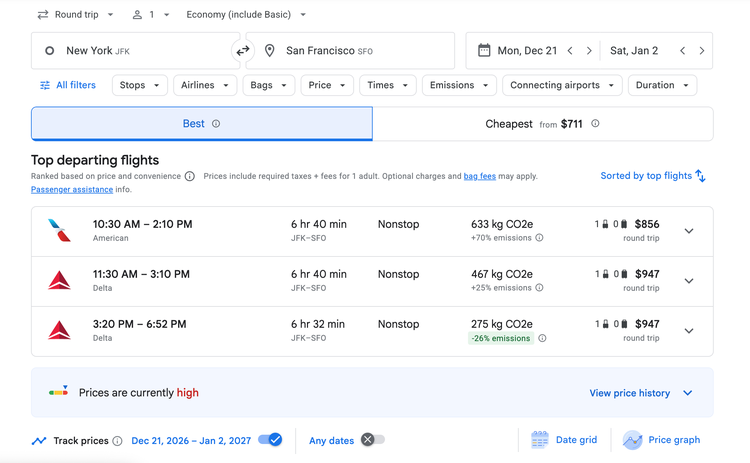
Task: Click the Mon, Dec 21 departure date
Action: [x=527, y=51]
